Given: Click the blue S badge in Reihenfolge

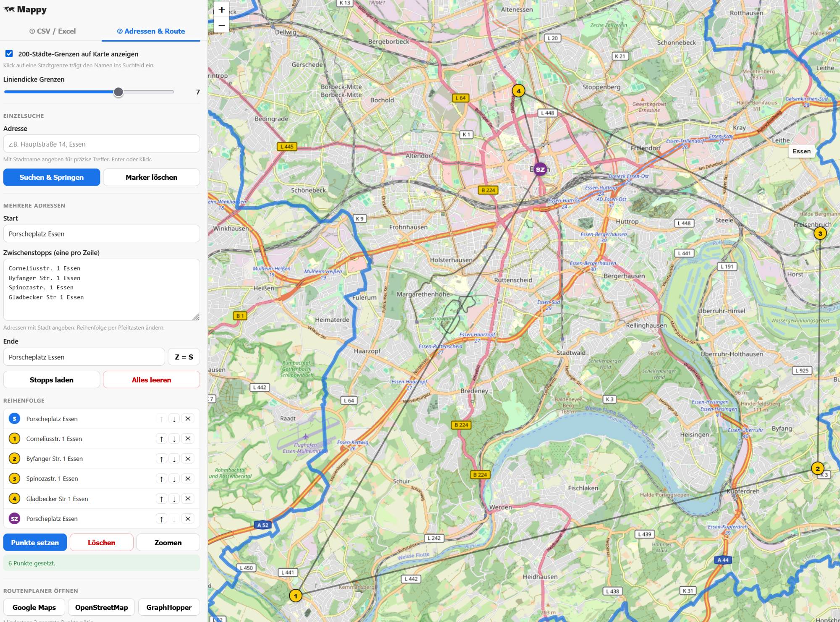Looking at the screenshot, I should coord(14,419).
